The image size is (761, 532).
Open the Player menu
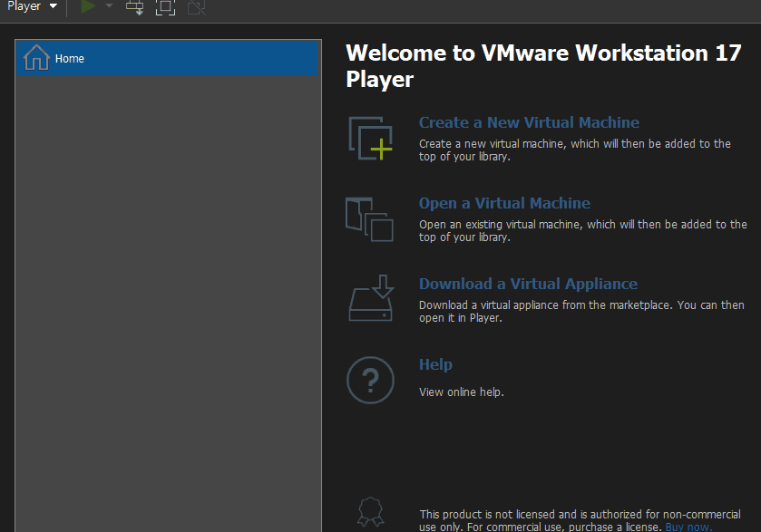tap(32, 6)
